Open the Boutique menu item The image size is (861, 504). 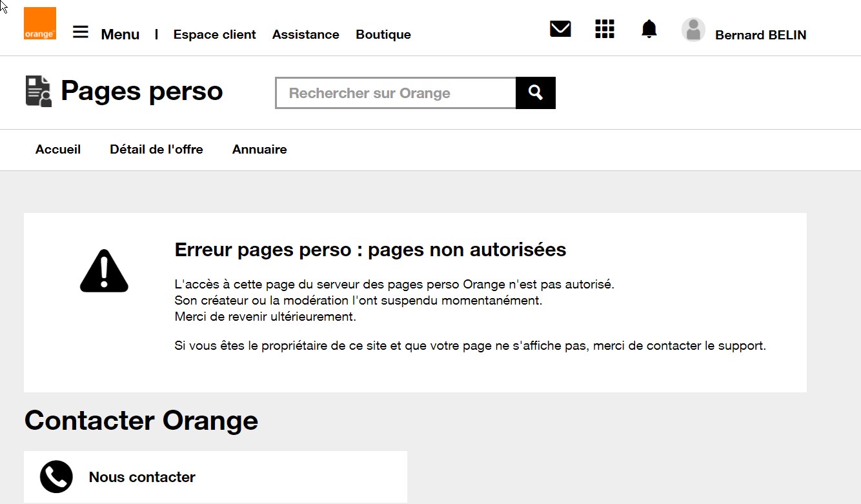point(383,34)
